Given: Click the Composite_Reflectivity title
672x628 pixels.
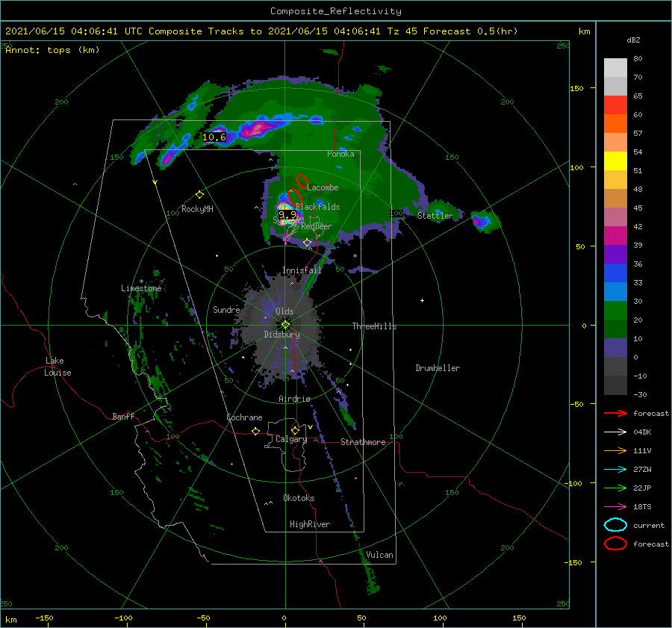Looking at the screenshot, I should coord(335,11).
